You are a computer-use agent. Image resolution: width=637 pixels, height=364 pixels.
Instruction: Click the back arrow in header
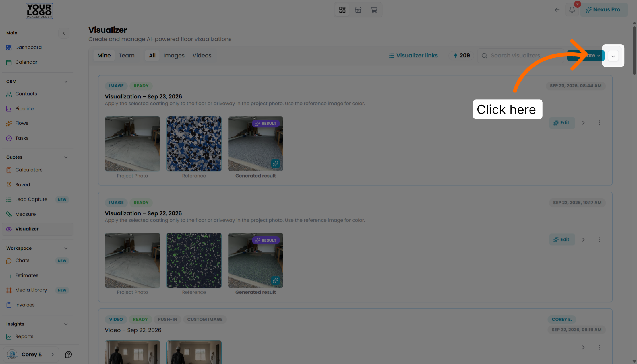click(x=557, y=10)
